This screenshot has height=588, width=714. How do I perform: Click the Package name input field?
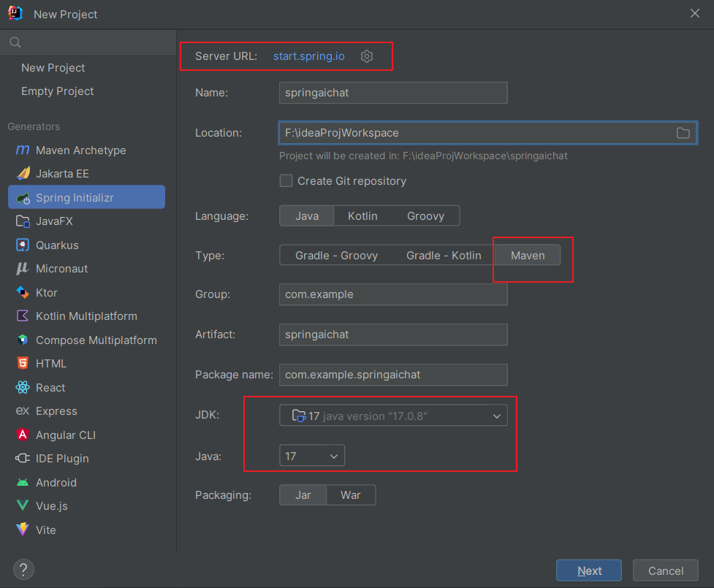pos(393,375)
